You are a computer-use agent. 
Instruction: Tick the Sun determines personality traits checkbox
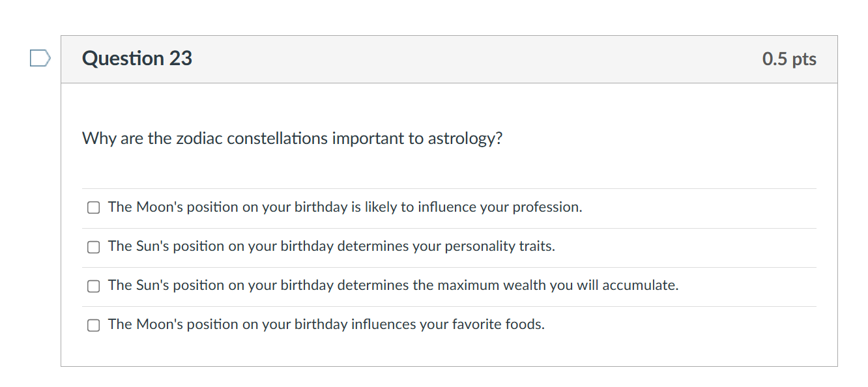94,247
